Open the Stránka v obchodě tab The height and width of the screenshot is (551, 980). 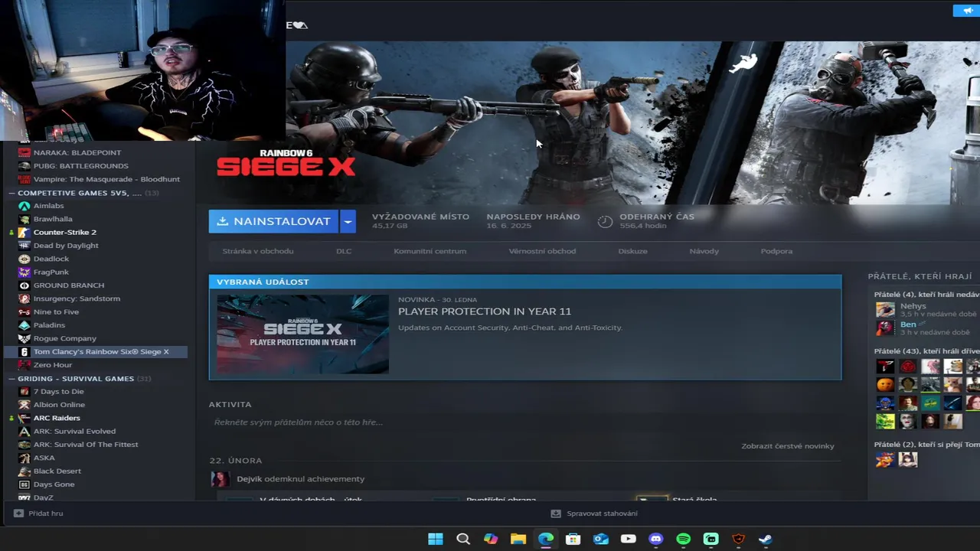(258, 251)
